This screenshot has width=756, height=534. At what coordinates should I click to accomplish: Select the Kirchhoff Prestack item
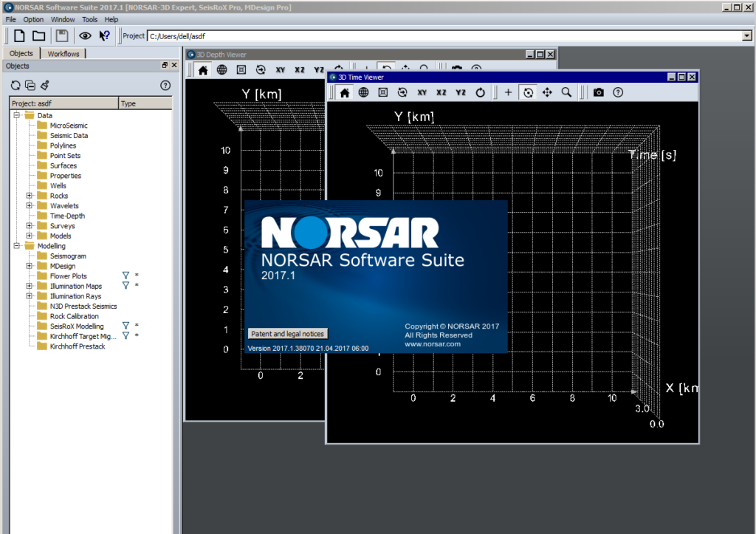tap(78, 346)
